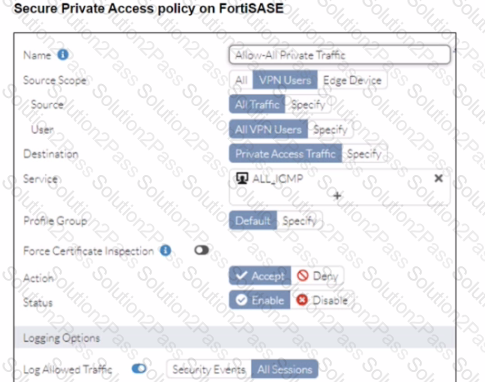Select All source scope option
This screenshot has width=485, height=382.
[241, 80]
